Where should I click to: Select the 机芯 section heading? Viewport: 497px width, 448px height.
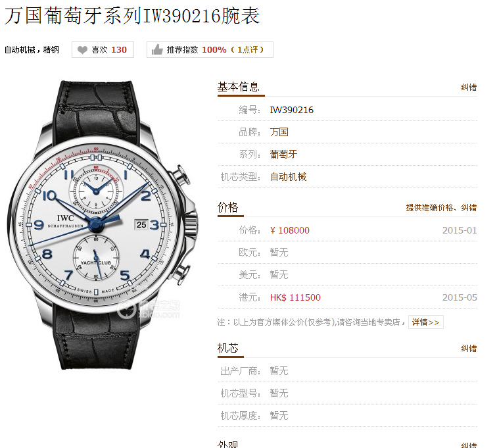point(227,348)
